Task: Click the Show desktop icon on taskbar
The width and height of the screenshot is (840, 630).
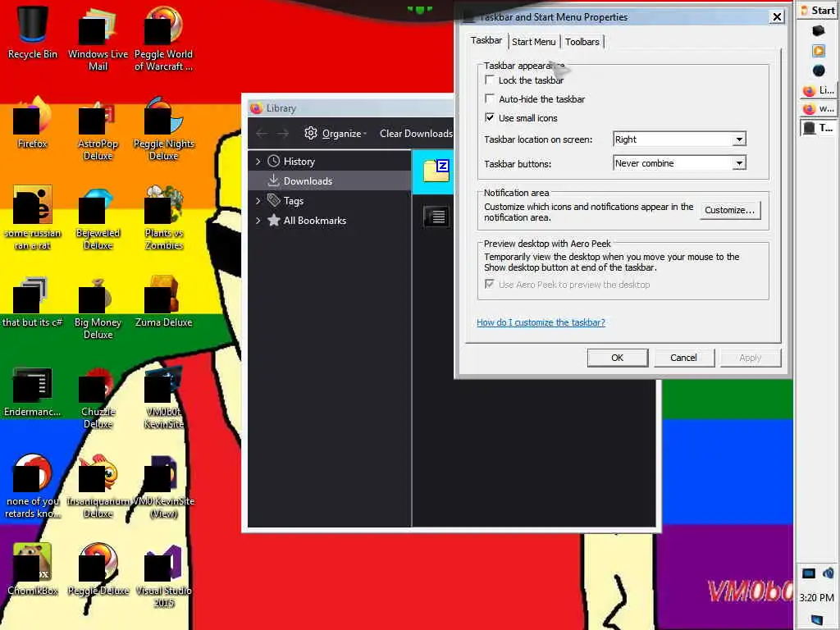Action: click(x=817, y=621)
